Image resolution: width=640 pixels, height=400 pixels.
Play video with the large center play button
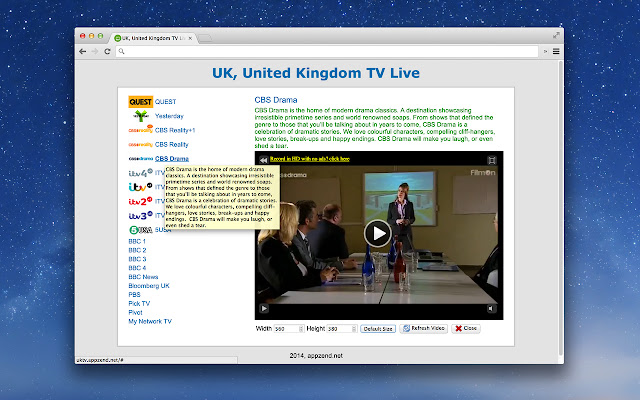coord(378,233)
